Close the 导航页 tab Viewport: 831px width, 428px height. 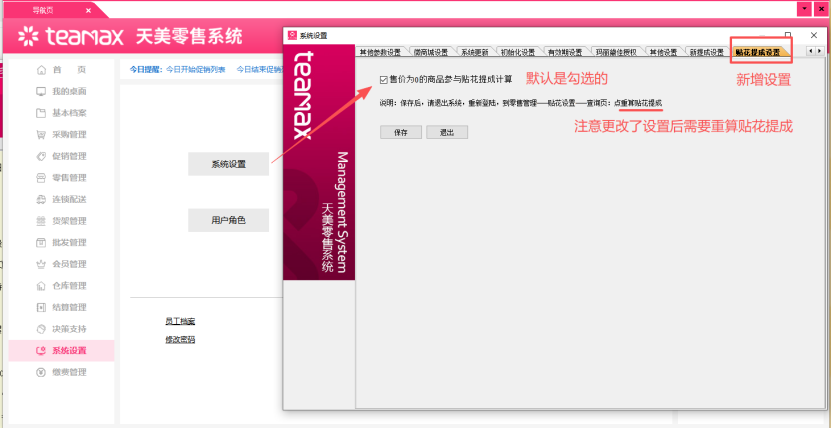88,10
